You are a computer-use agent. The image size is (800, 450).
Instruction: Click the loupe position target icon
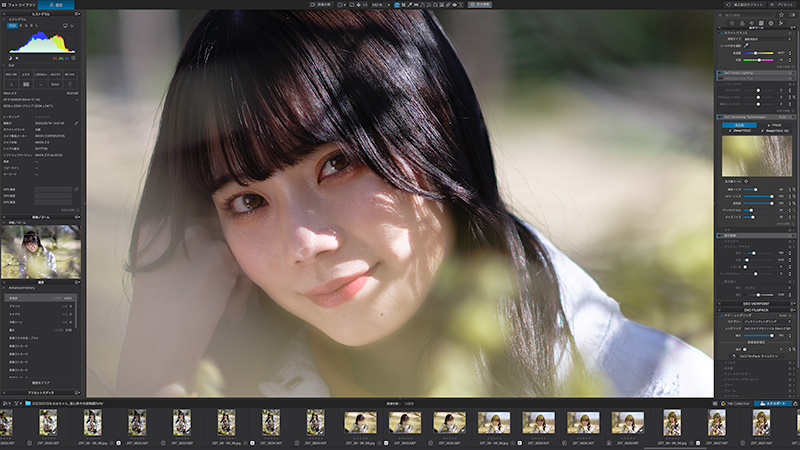point(746,181)
